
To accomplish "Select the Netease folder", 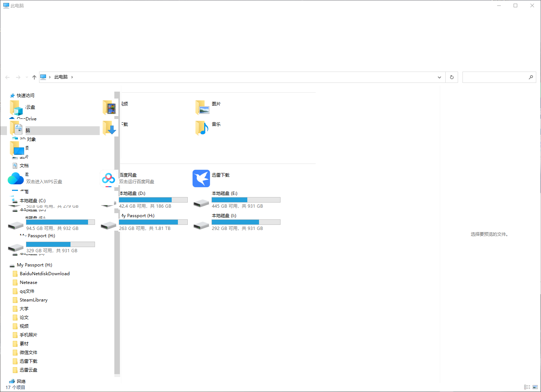I will click(x=28, y=283).
